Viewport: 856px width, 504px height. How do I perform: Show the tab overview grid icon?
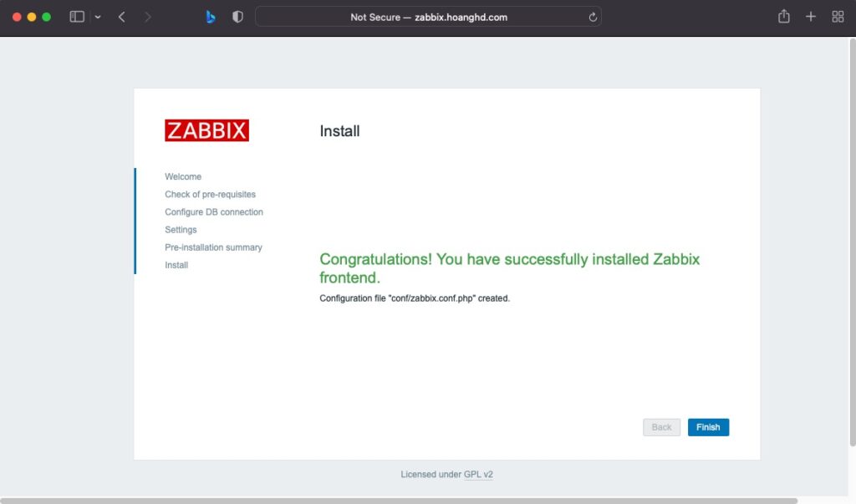pyautogui.click(x=838, y=17)
